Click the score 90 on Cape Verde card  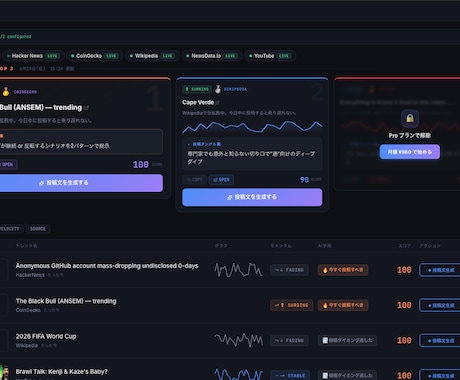click(x=304, y=180)
